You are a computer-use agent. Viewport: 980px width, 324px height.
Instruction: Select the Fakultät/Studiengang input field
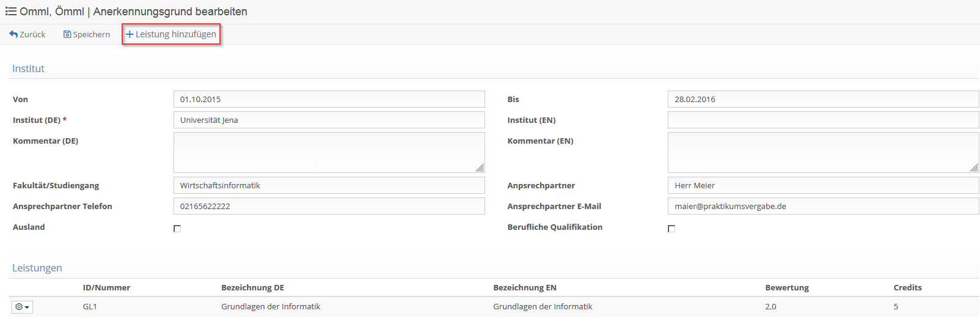329,185
